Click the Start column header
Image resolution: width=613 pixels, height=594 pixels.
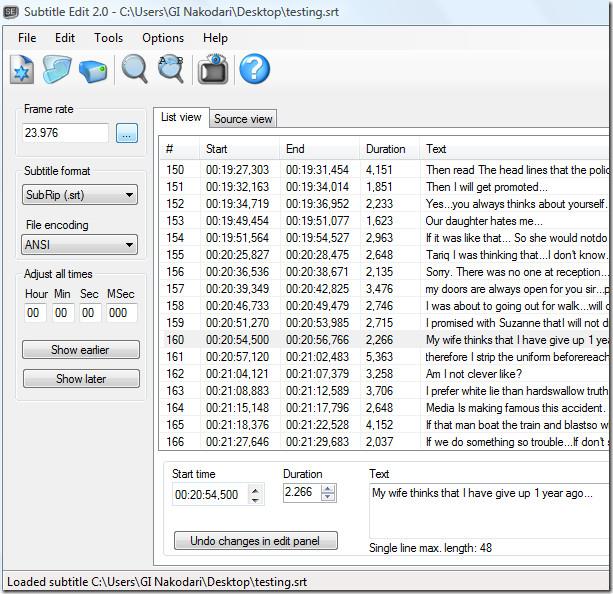pyautogui.click(x=240, y=149)
